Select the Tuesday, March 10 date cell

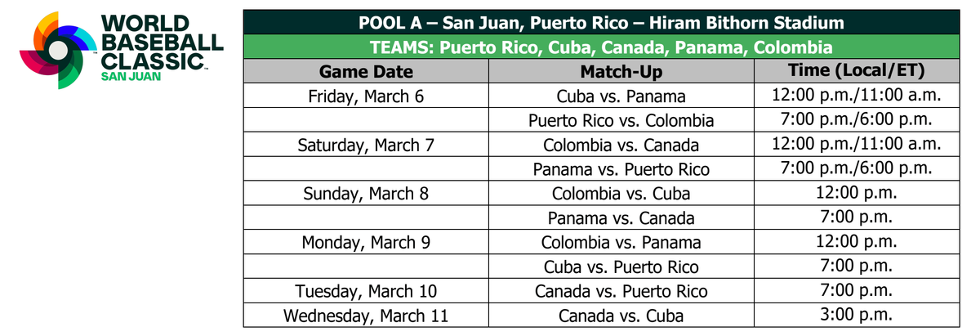[x=366, y=291]
